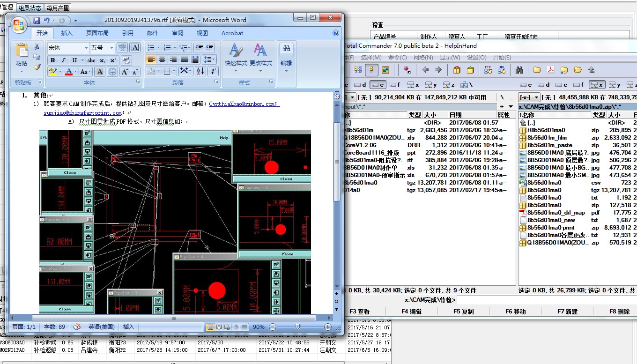Click the FTP connect icon in Total Commander

click(x=488, y=70)
